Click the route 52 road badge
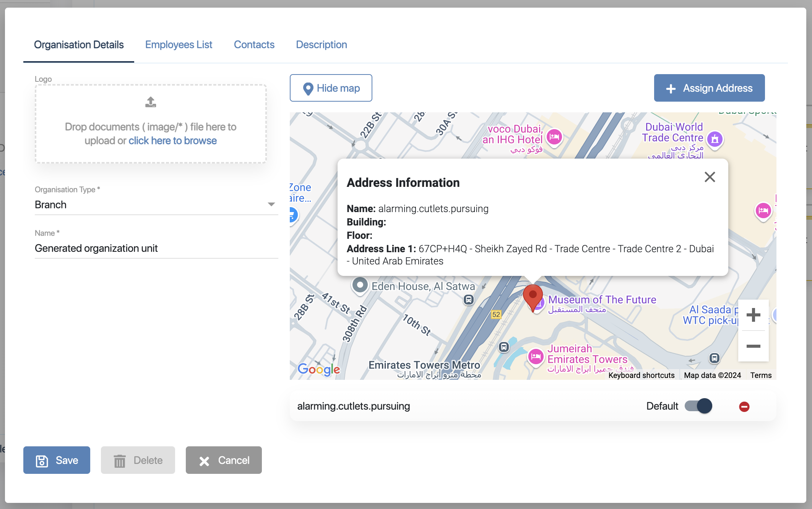This screenshot has width=812, height=509. pos(496,314)
